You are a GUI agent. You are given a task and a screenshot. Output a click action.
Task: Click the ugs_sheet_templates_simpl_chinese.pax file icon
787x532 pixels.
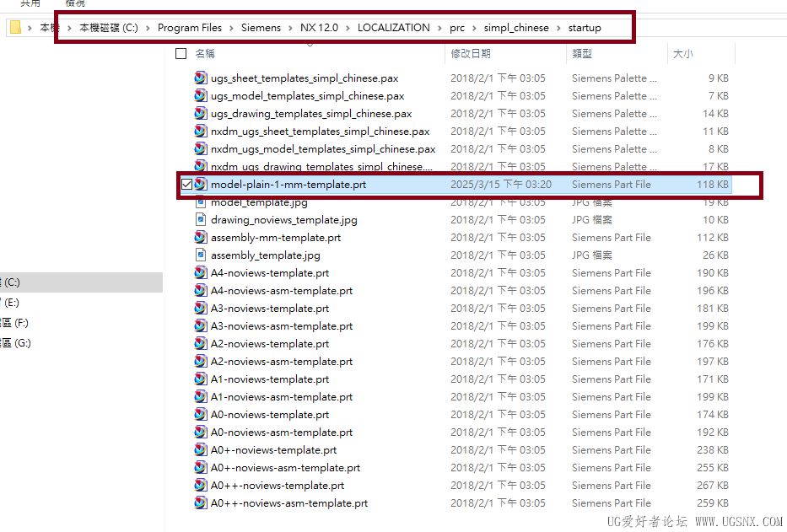[200, 78]
